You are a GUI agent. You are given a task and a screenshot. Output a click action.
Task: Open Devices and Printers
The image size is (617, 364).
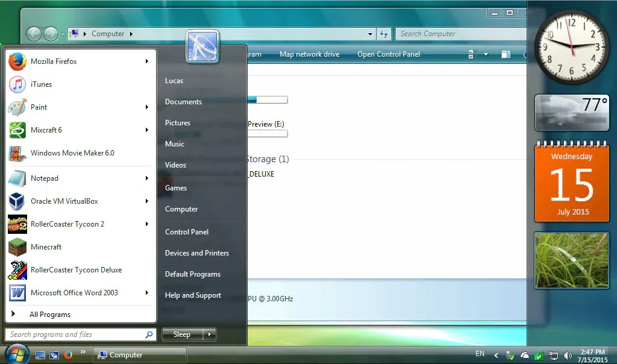[x=197, y=253]
